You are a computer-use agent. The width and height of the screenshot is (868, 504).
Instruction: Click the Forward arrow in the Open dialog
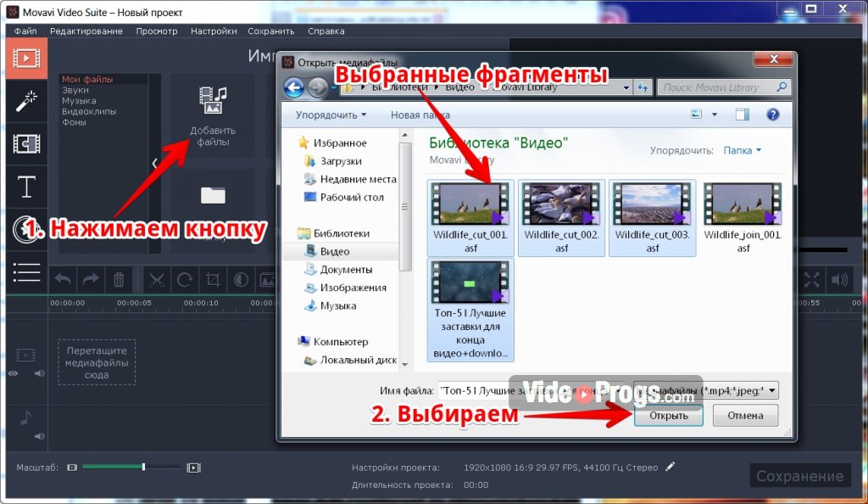point(318,87)
